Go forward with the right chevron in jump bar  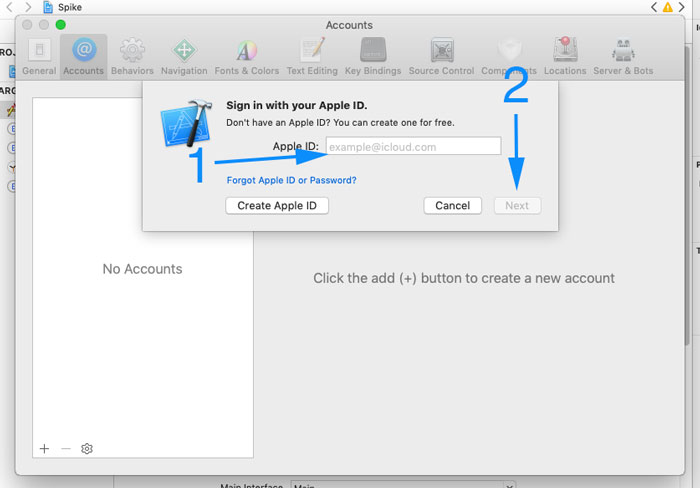pyautogui.click(x=28, y=7)
